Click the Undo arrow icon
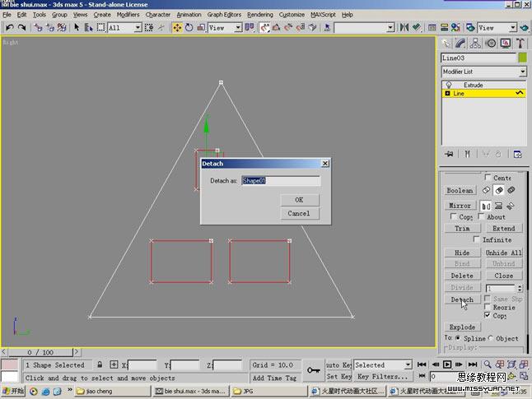 [10, 28]
